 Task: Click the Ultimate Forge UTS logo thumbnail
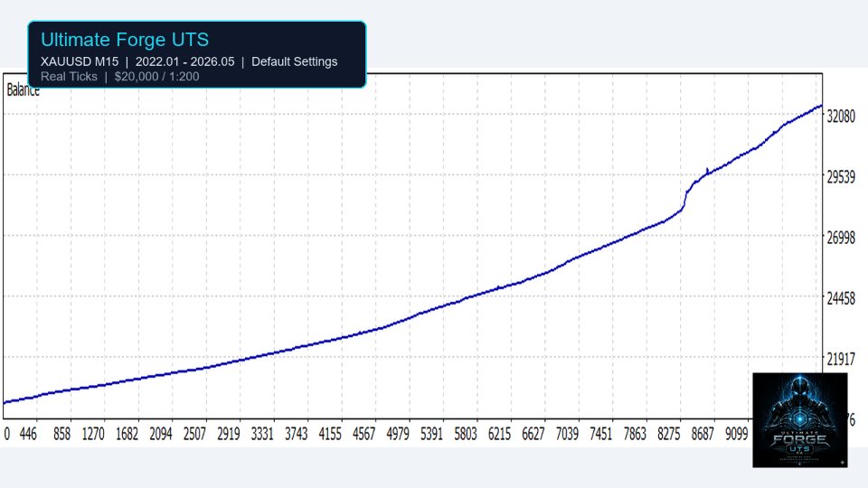click(800, 420)
